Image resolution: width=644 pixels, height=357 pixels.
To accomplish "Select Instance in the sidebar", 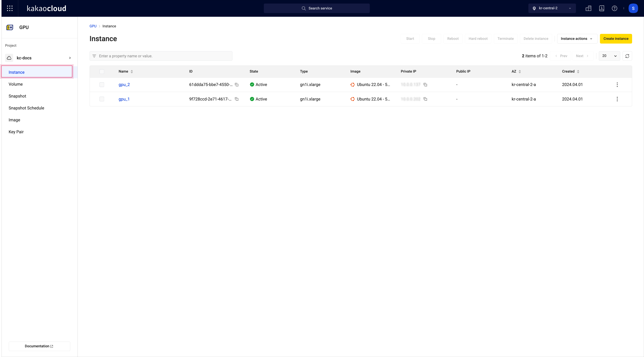I will pos(37,72).
